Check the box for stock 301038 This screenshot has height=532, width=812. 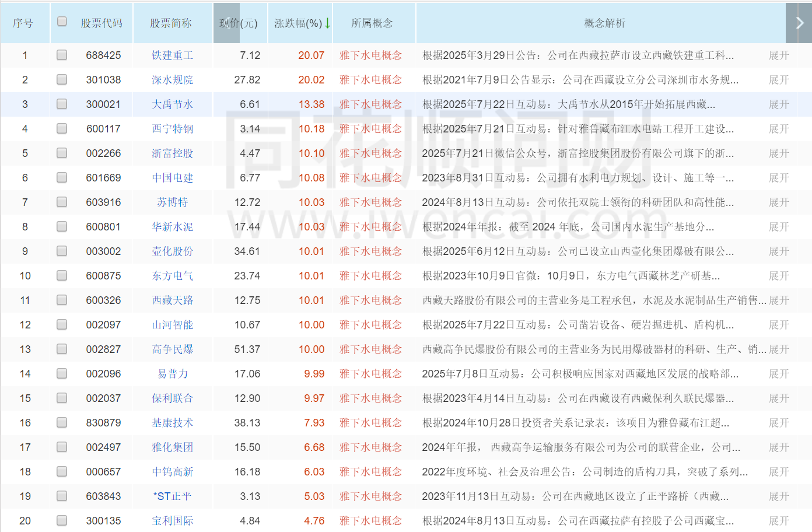(62, 79)
